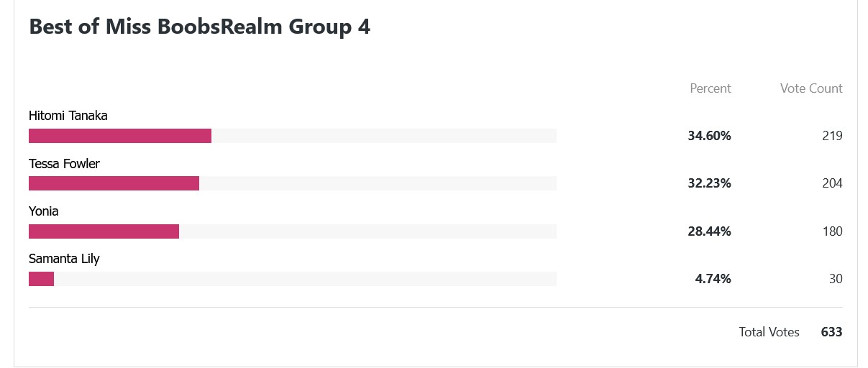Click Yonia's pink result bar
Image resolution: width=868 pixels, height=368 pixels.
coord(104,231)
